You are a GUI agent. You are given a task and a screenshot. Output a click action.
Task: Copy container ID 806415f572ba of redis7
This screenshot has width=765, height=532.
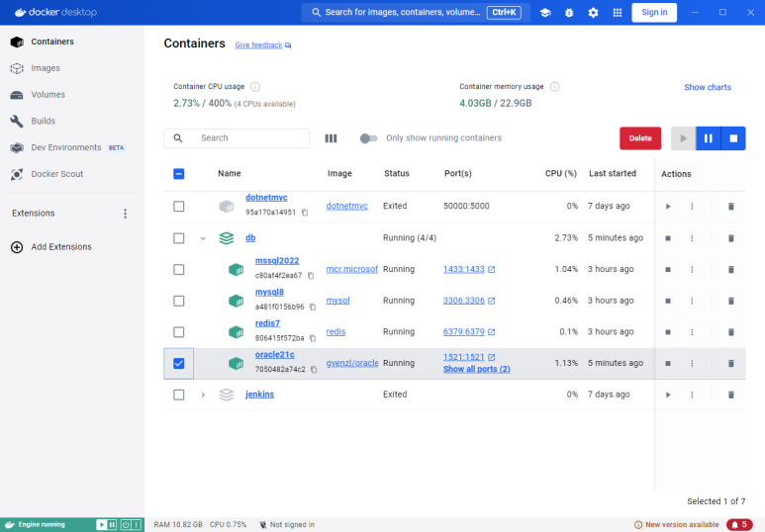pyautogui.click(x=313, y=338)
